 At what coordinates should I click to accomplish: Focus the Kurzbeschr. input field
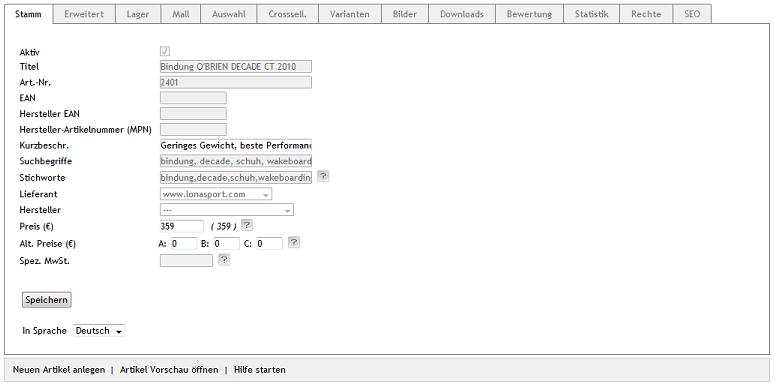[x=236, y=146]
